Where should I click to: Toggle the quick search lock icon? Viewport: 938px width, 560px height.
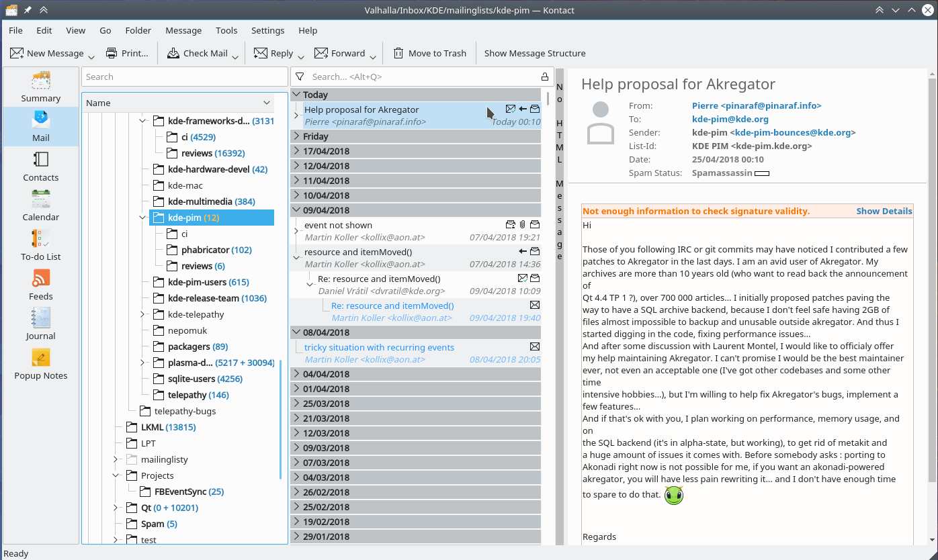tap(545, 77)
